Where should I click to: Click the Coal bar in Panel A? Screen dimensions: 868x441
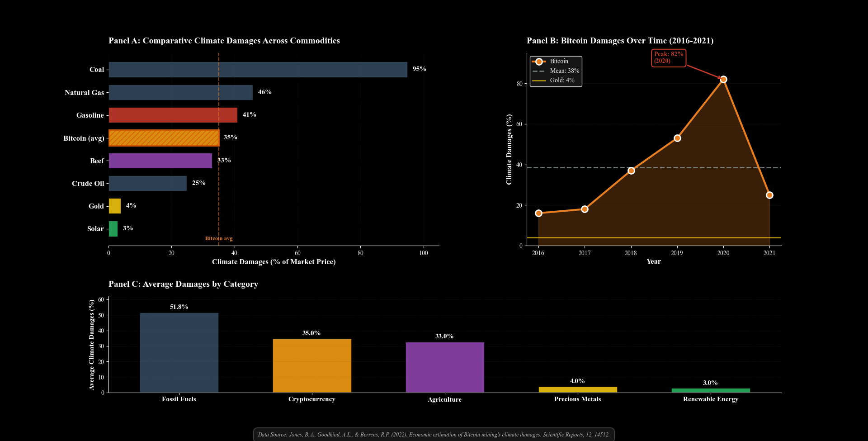coord(258,70)
